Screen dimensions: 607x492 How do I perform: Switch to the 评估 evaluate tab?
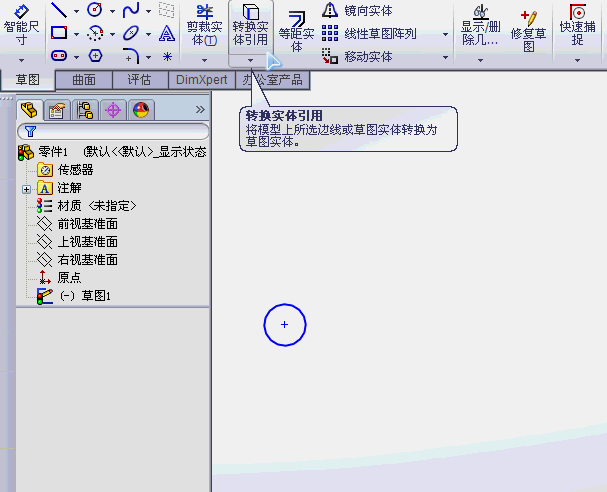(139, 80)
